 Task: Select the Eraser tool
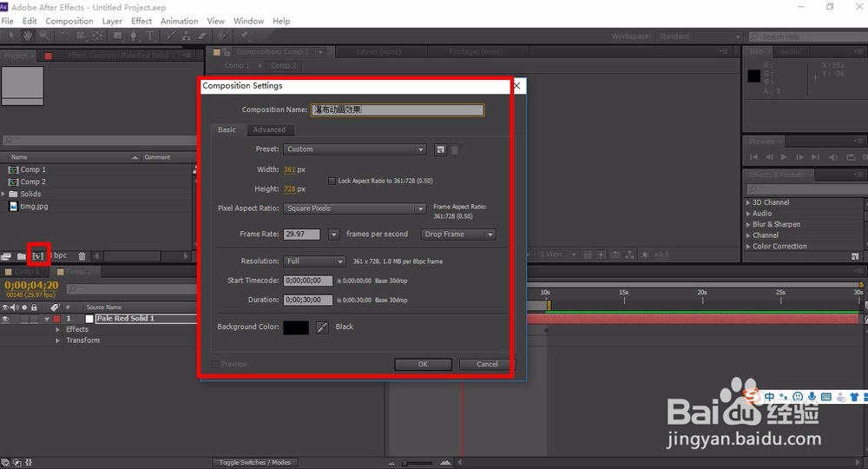tap(202, 36)
